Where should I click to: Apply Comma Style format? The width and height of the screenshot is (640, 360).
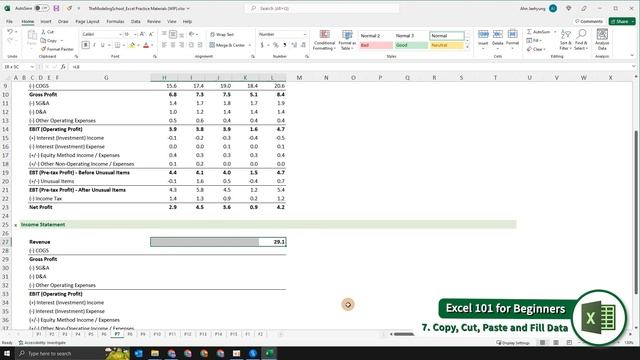(285, 45)
